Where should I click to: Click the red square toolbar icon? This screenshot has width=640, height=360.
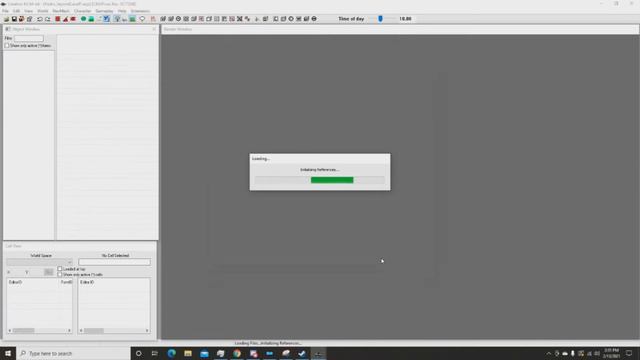point(58,19)
